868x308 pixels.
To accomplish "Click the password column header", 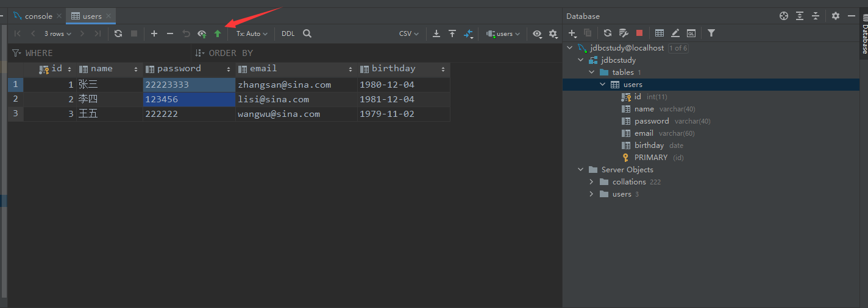I will coord(179,69).
